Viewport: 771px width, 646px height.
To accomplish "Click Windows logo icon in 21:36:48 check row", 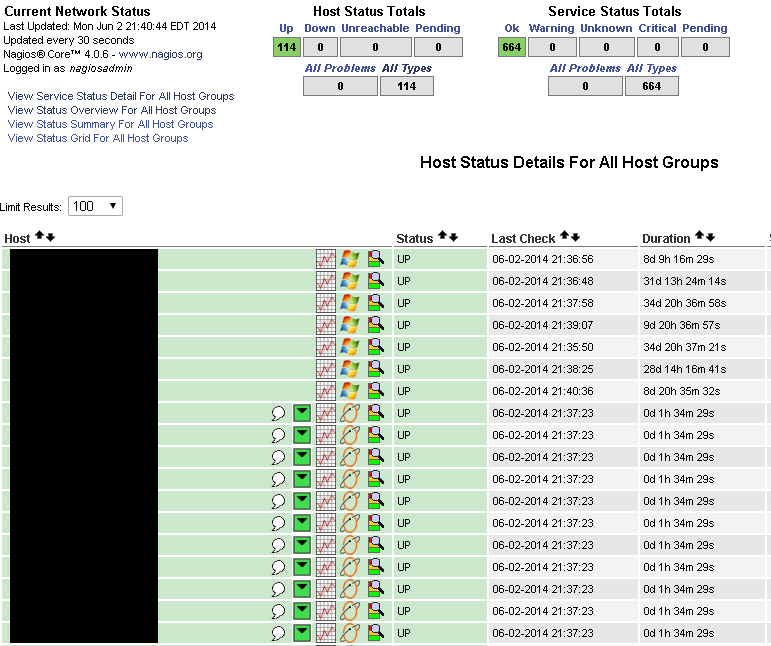I will [349, 281].
